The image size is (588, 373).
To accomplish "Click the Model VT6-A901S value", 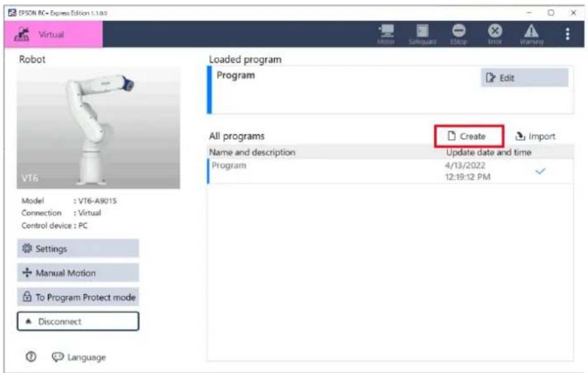I will pos(97,200).
